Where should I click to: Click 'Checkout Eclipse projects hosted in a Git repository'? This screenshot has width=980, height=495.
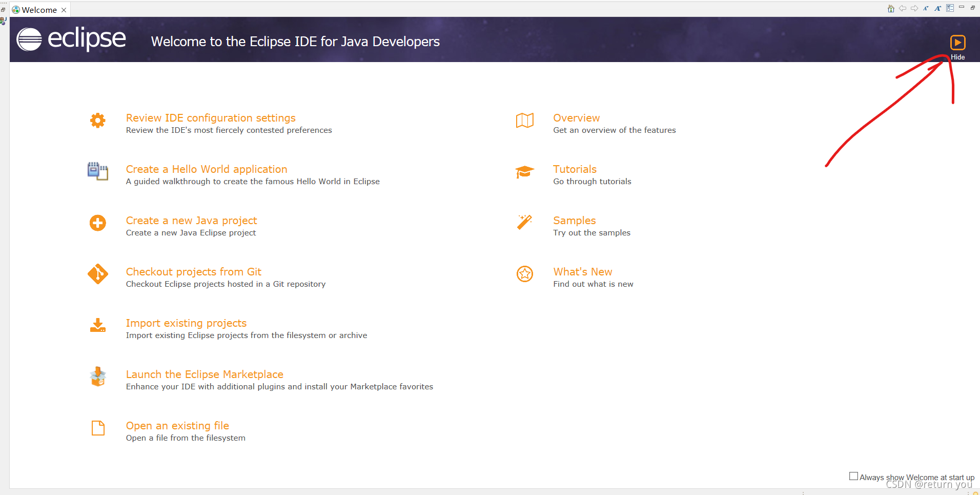[x=226, y=284]
